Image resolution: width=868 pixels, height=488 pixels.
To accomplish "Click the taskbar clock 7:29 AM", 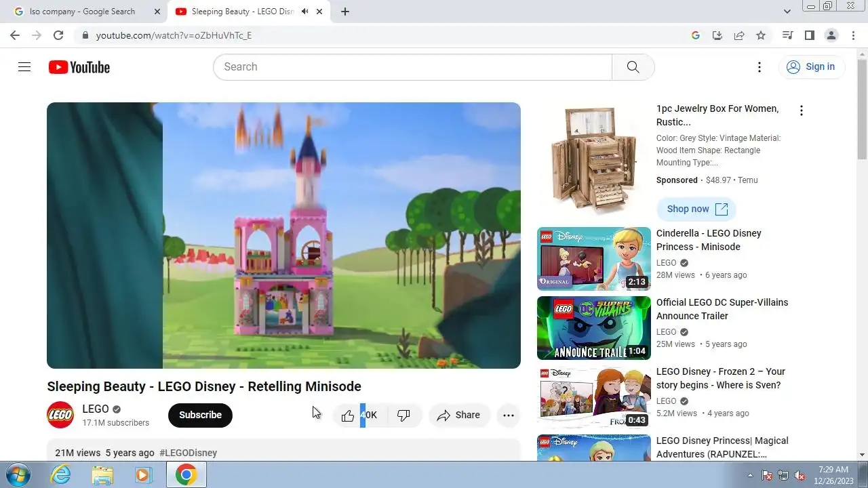I will [x=833, y=469].
